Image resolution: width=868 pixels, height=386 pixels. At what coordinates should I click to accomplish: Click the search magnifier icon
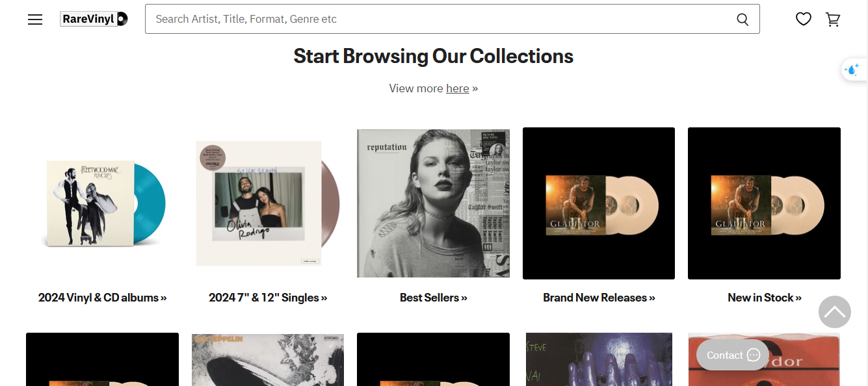(742, 19)
